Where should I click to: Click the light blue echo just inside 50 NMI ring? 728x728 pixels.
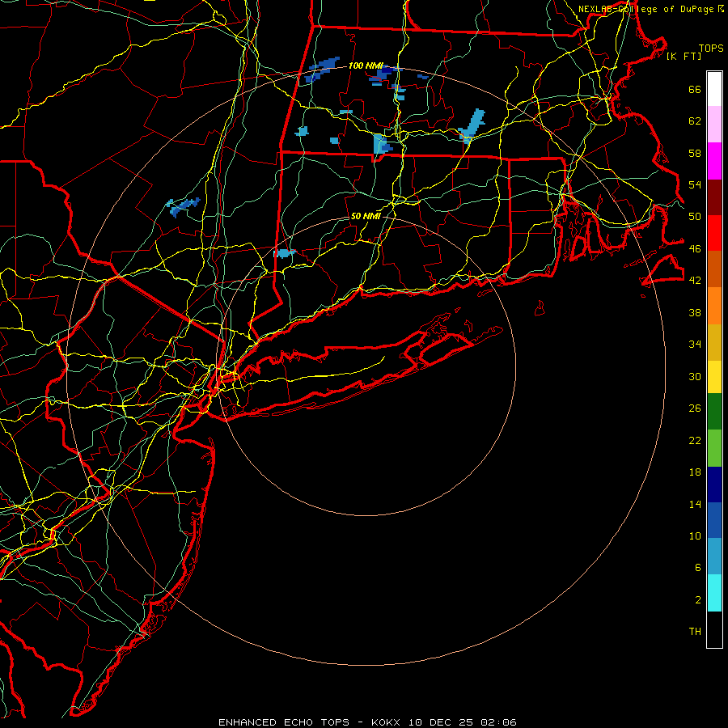(x=284, y=253)
